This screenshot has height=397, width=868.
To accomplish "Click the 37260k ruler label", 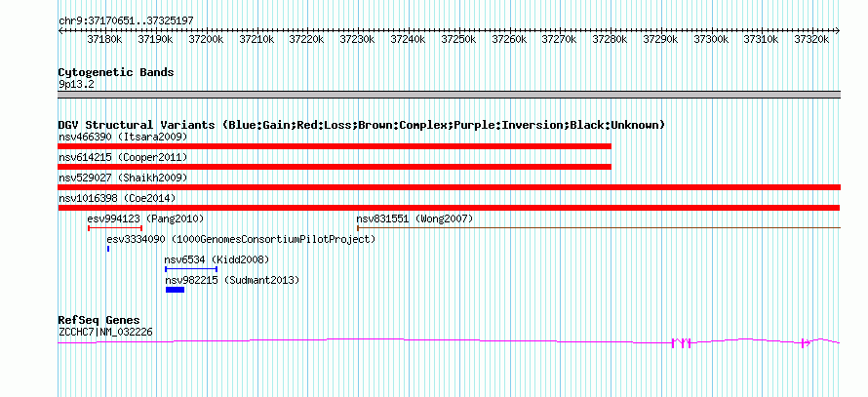I will click(510, 39).
